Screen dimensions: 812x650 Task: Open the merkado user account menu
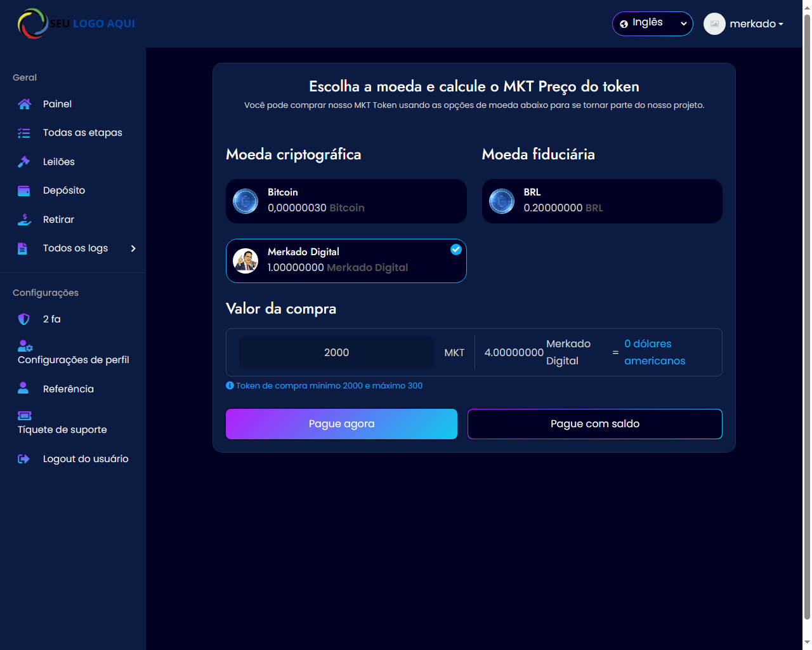[744, 24]
